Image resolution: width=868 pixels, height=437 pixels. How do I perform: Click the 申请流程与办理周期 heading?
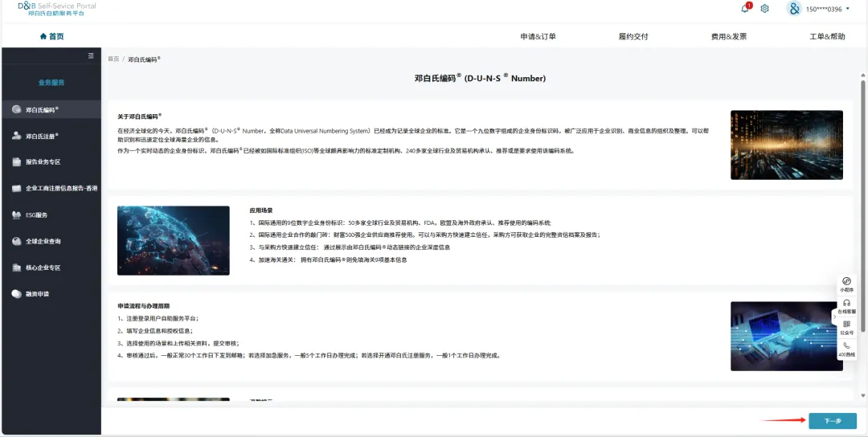pyautogui.click(x=143, y=306)
